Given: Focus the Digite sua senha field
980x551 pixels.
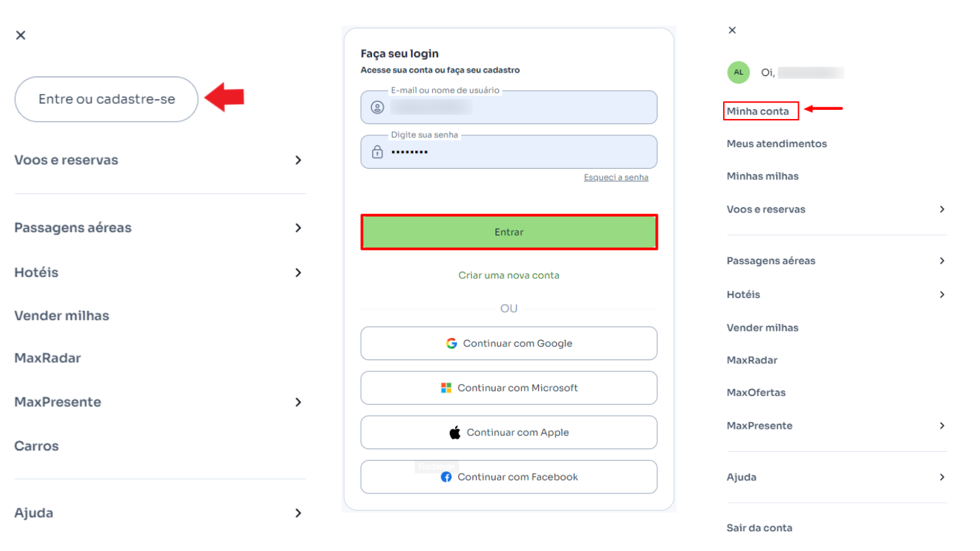Looking at the screenshot, I should pyautogui.click(x=509, y=152).
